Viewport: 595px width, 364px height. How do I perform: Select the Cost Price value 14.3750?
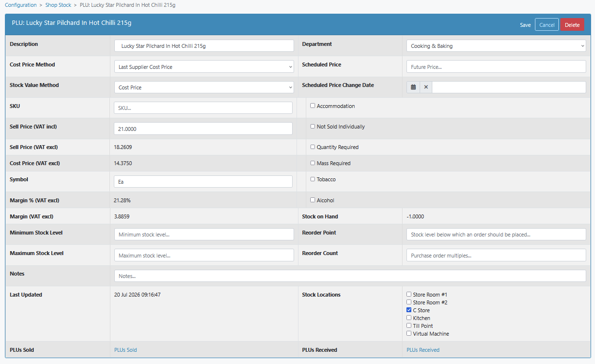[x=123, y=163]
